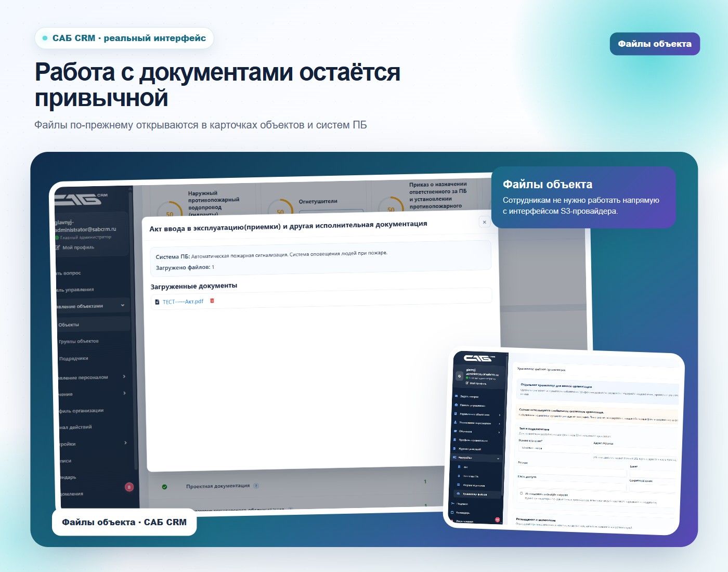Expand the Настройки chevron in the large sidebar
This screenshot has width=728, height=572.
[125, 443]
